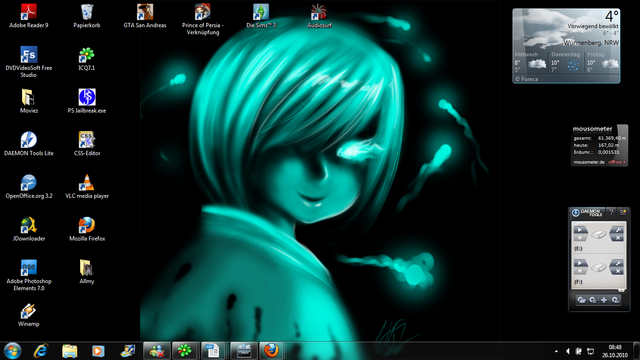This screenshot has height=360, width=640.
Task: Select the CSS-Editor shortcut
Action: (x=87, y=144)
